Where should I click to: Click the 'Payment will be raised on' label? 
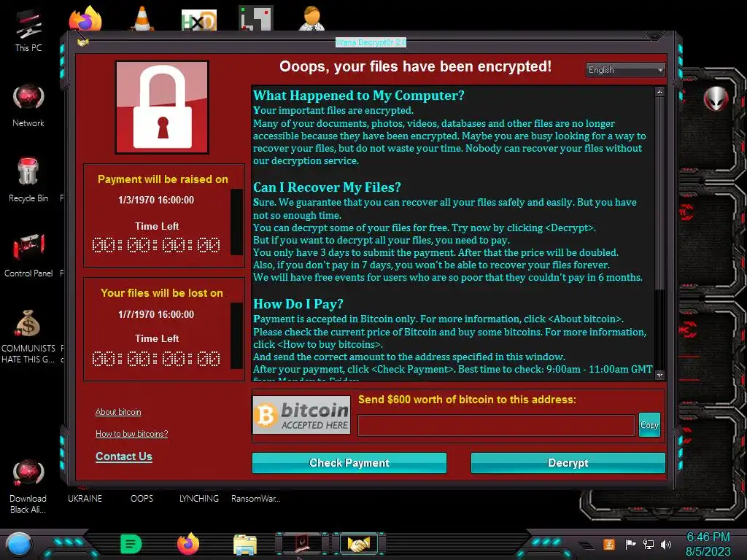click(163, 179)
